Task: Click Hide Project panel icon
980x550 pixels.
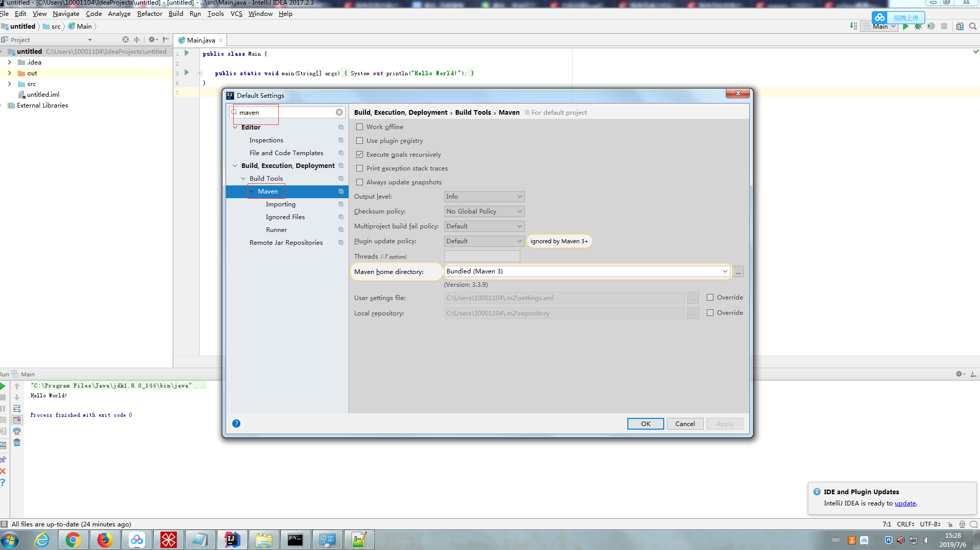Action: coord(166,39)
